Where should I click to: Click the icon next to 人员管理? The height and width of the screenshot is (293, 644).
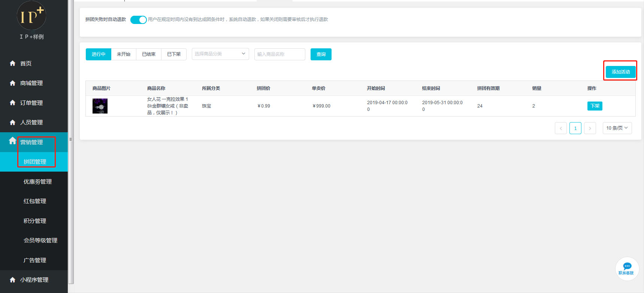pyautogui.click(x=12, y=123)
